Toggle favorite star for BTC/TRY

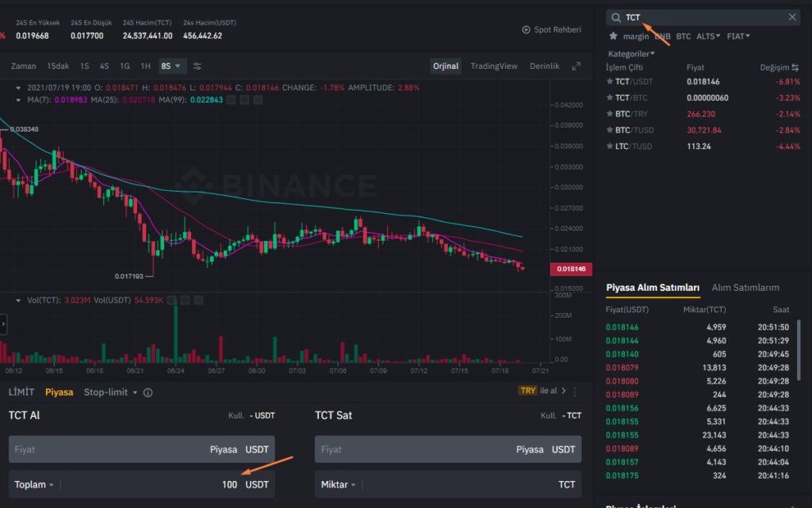(610, 114)
